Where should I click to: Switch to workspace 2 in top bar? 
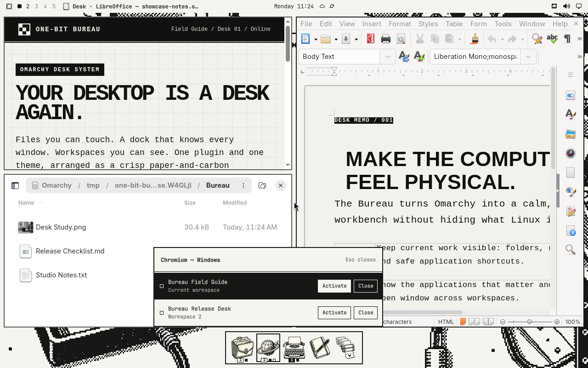[28, 6]
